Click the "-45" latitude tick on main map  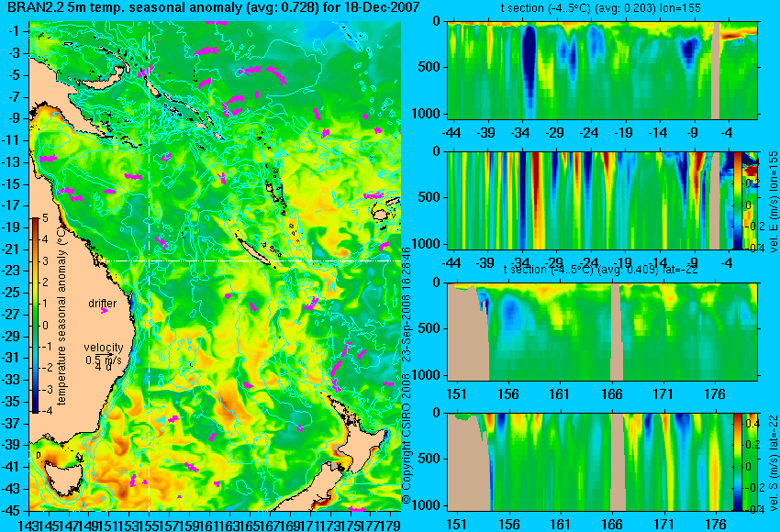tap(12, 511)
